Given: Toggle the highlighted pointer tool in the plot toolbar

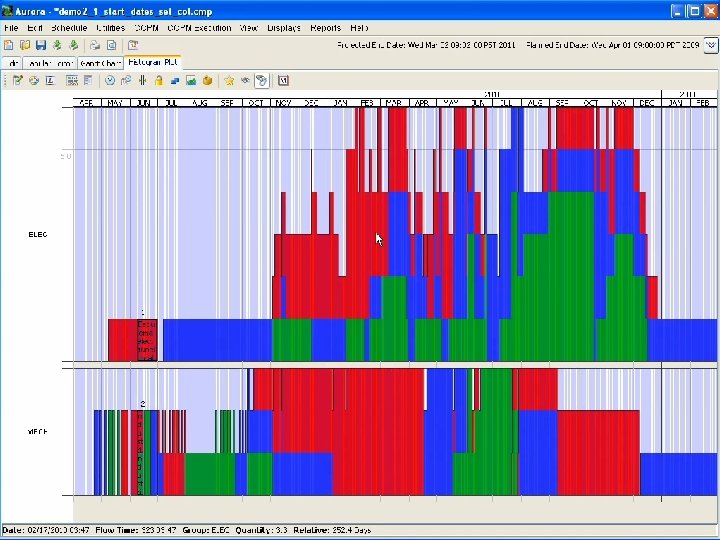Looking at the screenshot, I should 262,81.
